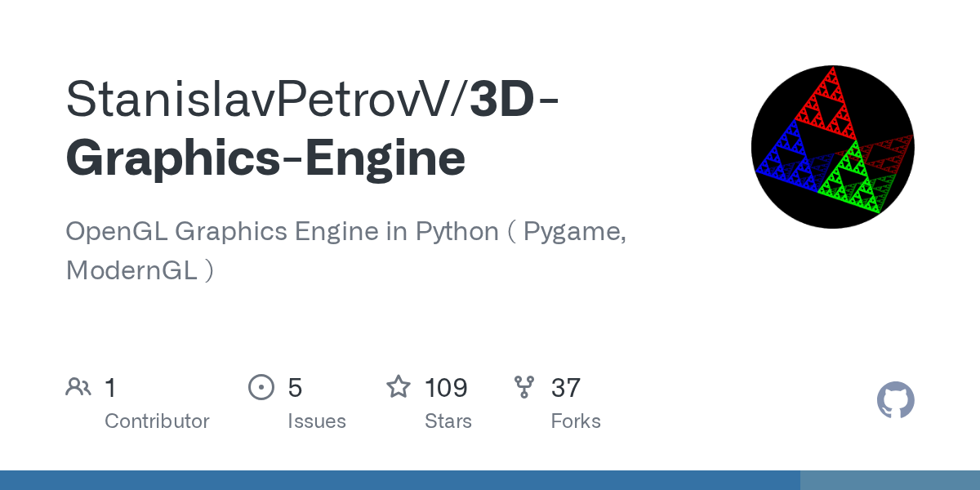Click the dark blue language bar segment
Screen dimensions: 980x490
click(x=400, y=480)
